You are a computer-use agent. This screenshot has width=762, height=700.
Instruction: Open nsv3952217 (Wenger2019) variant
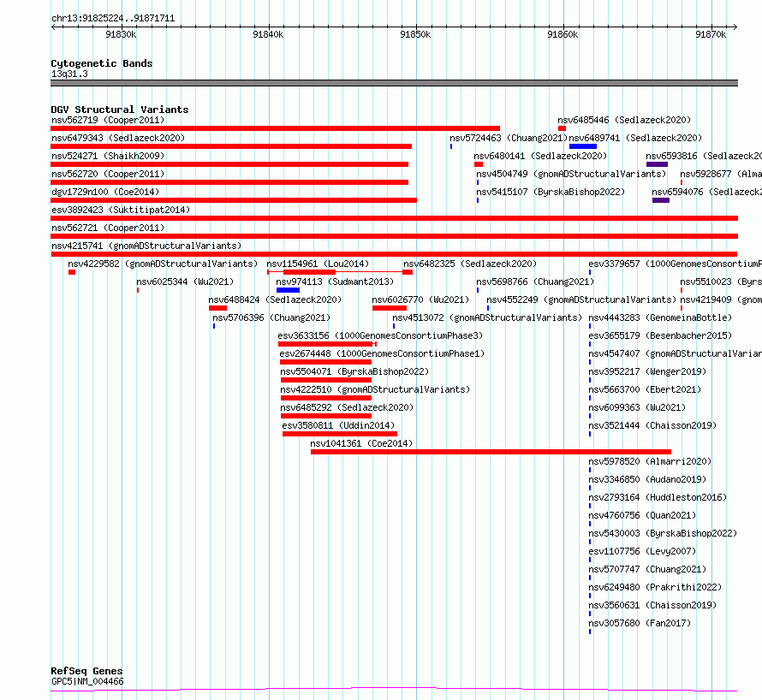tap(647, 371)
